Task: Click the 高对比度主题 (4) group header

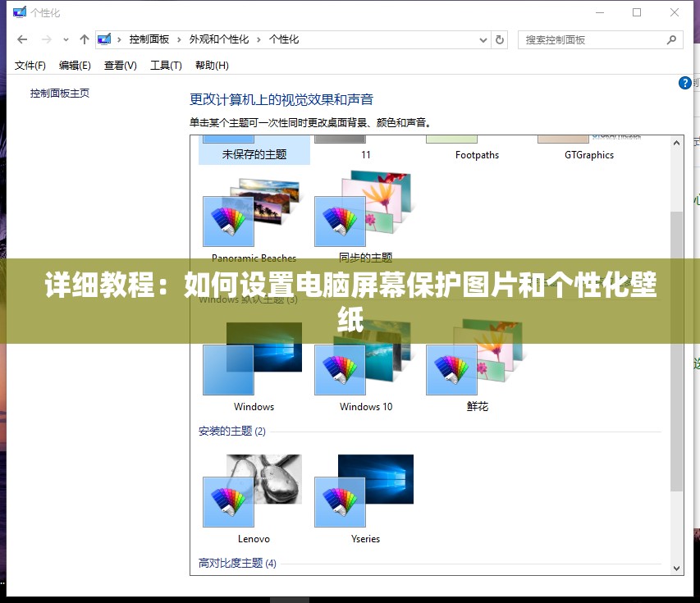Action: pos(237,564)
